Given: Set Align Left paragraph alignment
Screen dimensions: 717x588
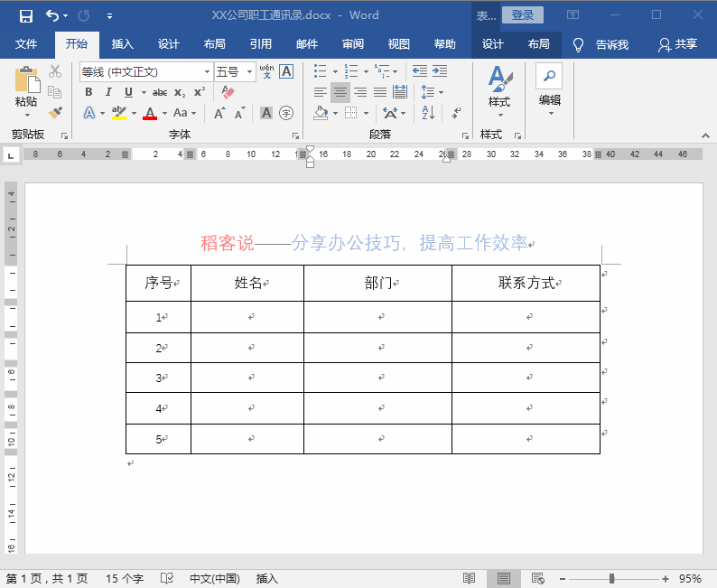Looking at the screenshot, I should point(320,92).
